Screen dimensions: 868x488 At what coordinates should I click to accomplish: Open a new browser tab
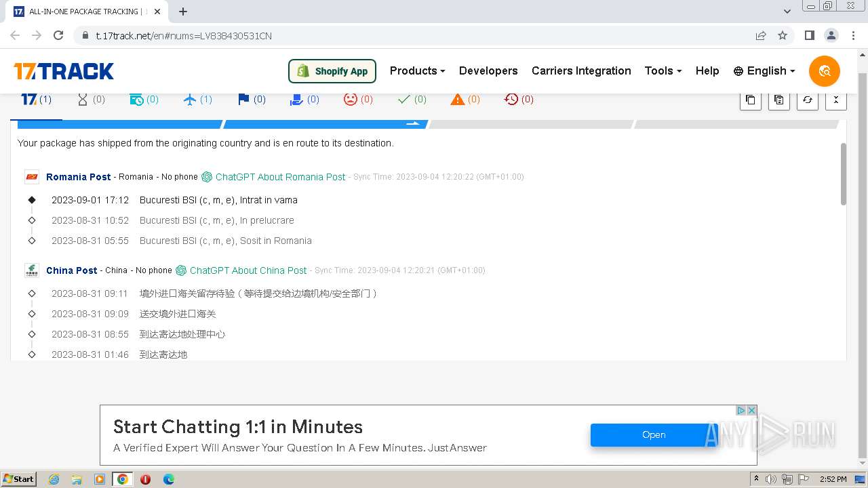click(x=183, y=12)
